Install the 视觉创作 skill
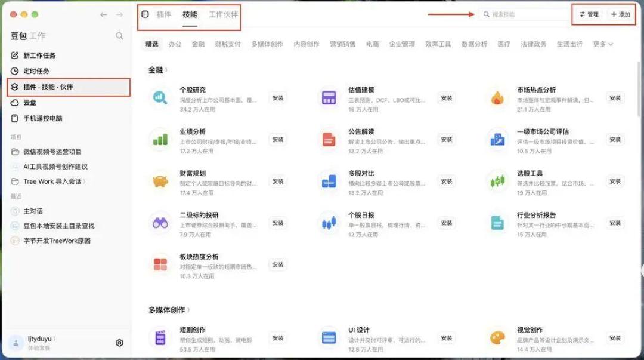 pyautogui.click(x=615, y=338)
